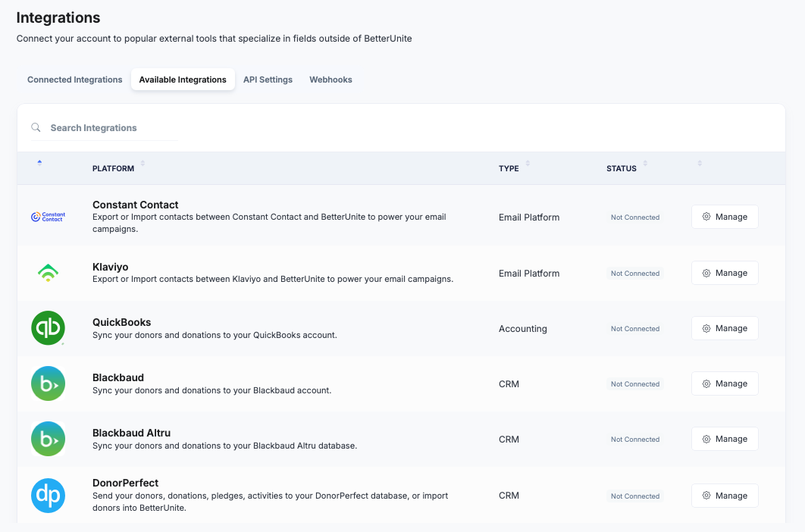
Task: Click the DonorPerfect dp logo
Action: pos(49,496)
